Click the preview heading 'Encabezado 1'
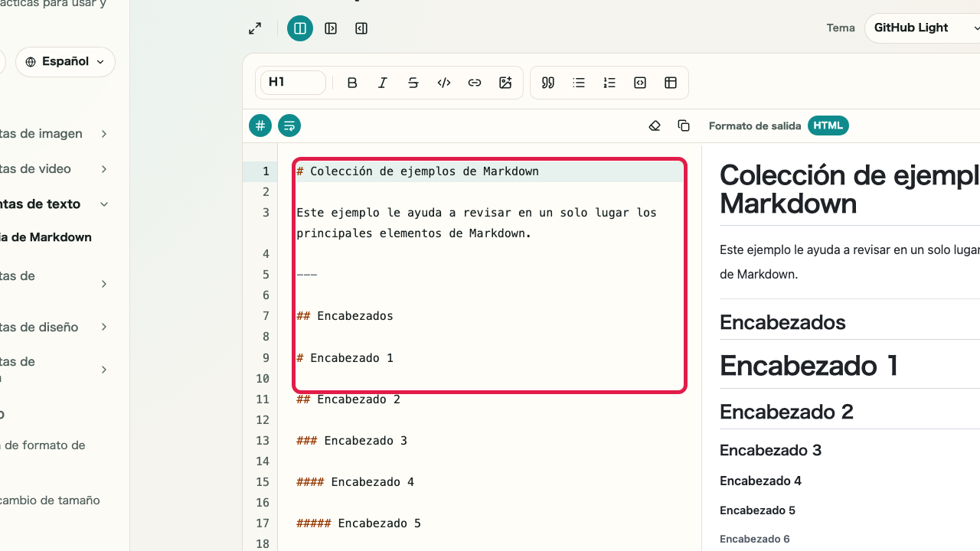The image size is (980, 551). (x=808, y=366)
